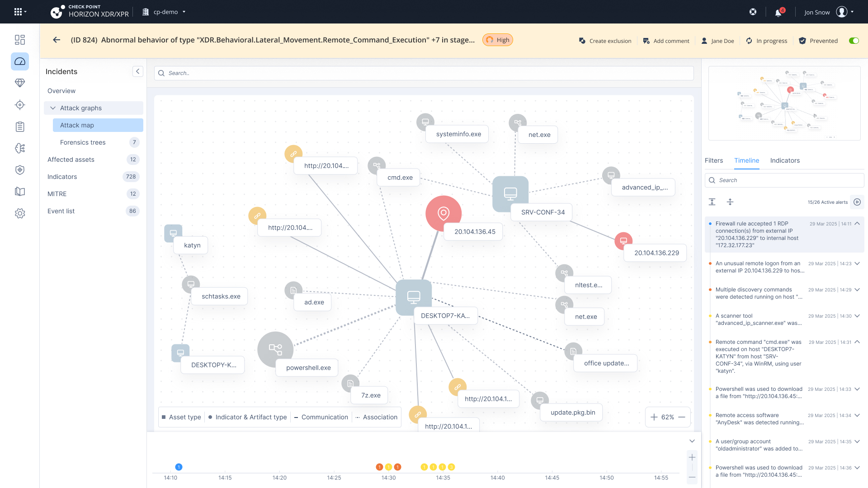Click Create exclusion button
Image resolution: width=868 pixels, height=488 pixels.
(605, 41)
